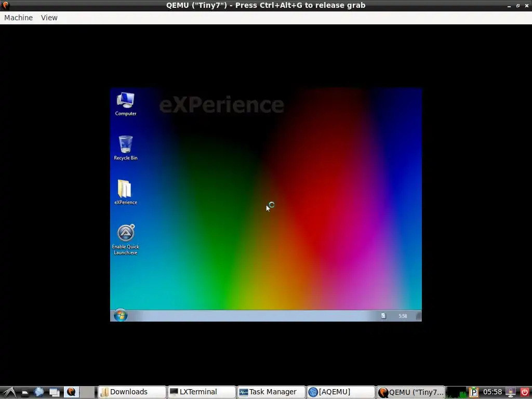Switch to the LXTerminal taskbar window
This screenshot has height=399, width=532.
(202, 392)
